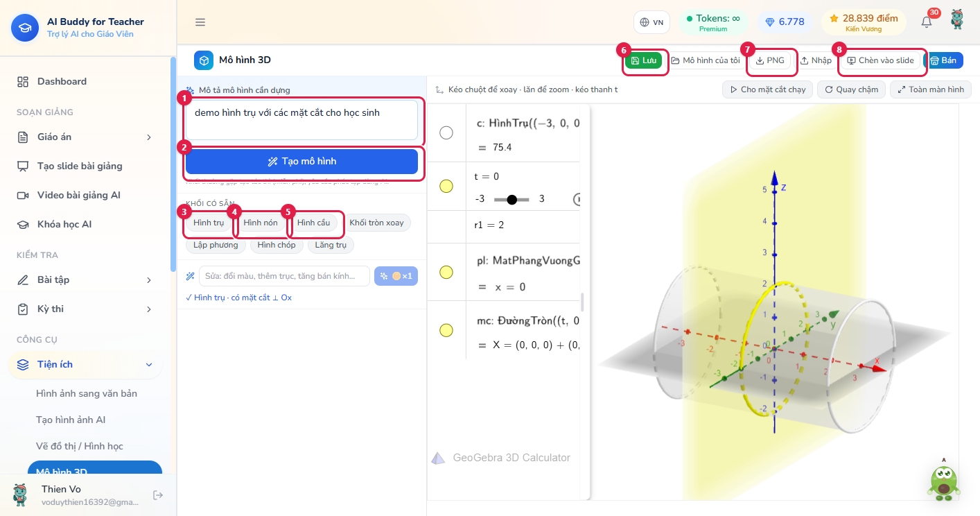Expand the Giáo án menu
Image resolution: width=980 pixels, height=516 pixels.
[85, 137]
